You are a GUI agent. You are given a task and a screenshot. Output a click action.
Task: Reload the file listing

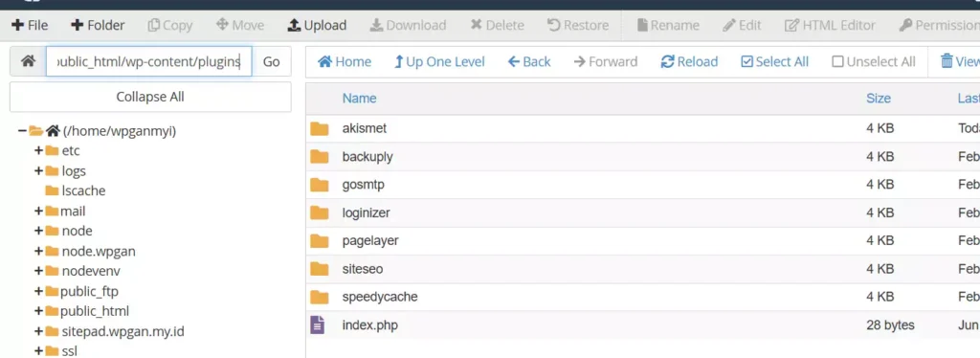[x=689, y=61]
